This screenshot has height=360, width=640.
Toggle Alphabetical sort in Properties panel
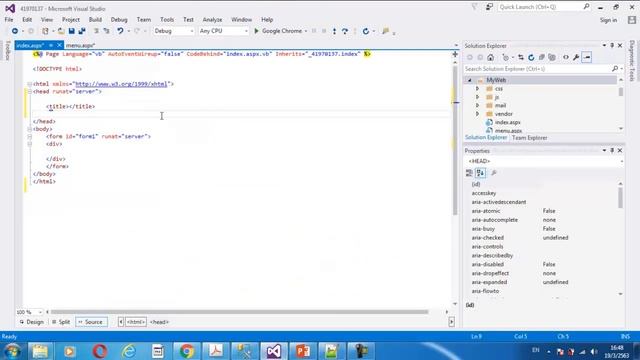pos(480,173)
